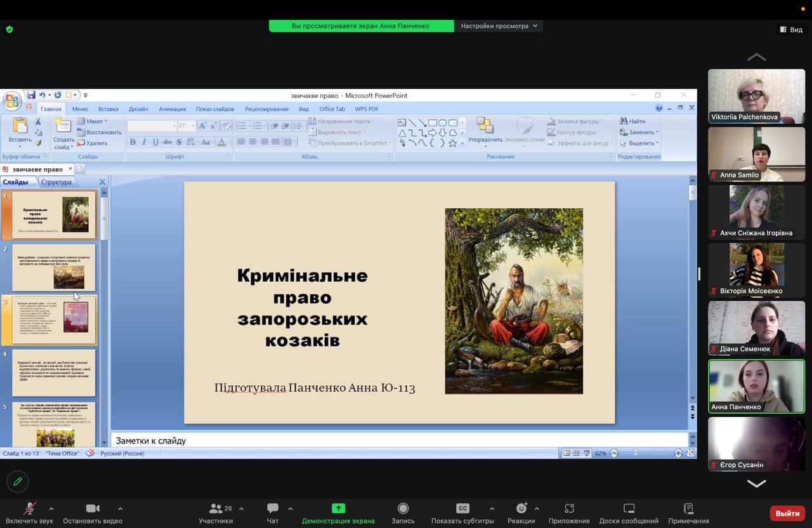The width and height of the screenshot is (812, 528).
Task: Open the participants list icon
Action: pyautogui.click(x=216, y=508)
